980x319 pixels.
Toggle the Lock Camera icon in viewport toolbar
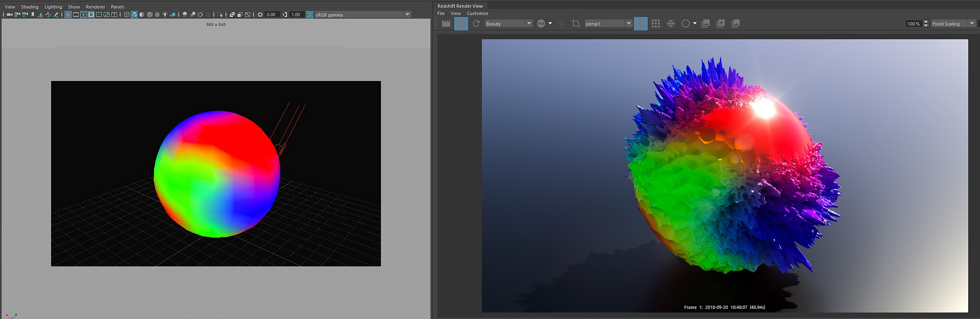(17, 15)
